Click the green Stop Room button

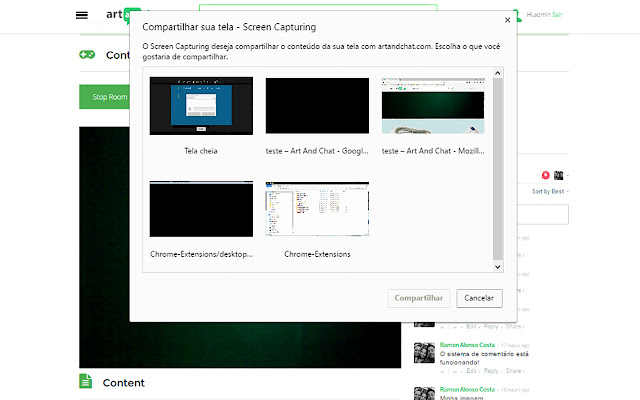[104, 97]
